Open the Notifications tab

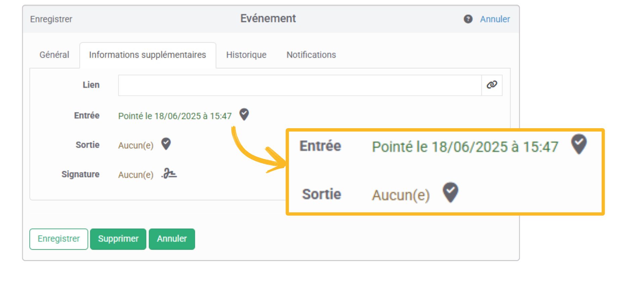[311, 55]
